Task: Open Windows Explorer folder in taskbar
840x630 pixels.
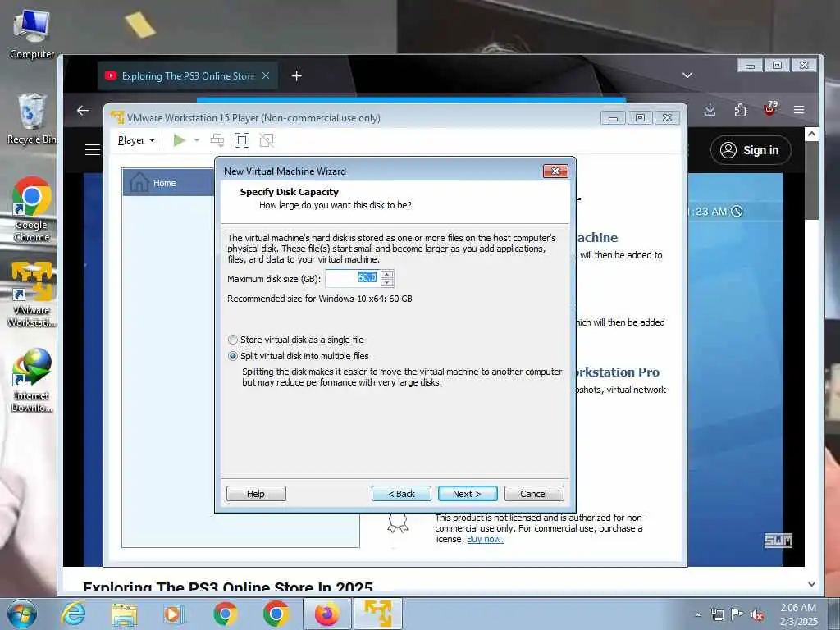Action: pyautogui.click(x=125, y=614)
